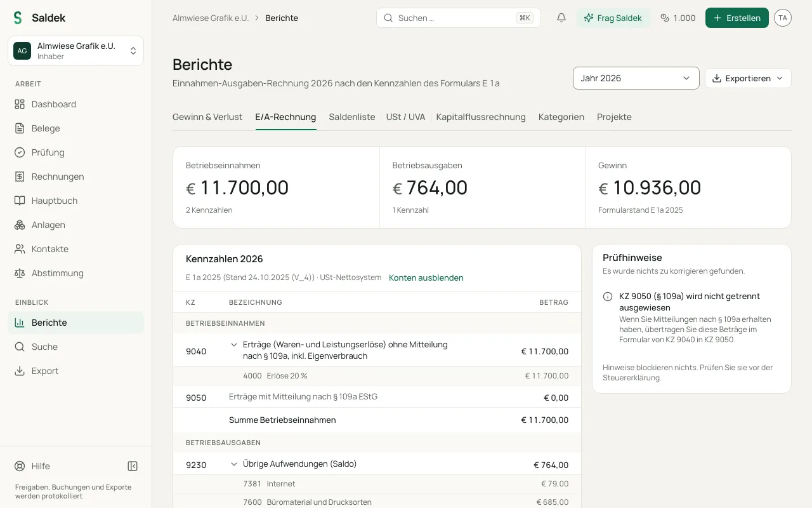The image size is (812, 508).
Task: Click account row 7381 Internet
Action: pyautogui.click(x=377, y=484)
